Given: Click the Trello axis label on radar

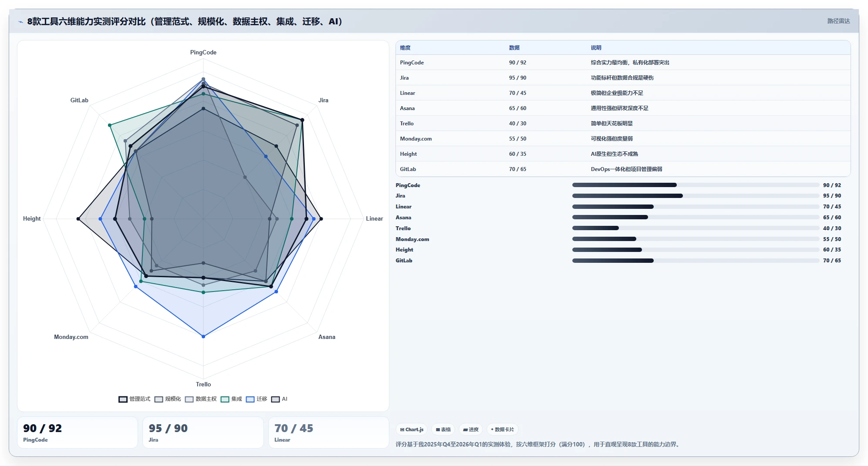Looking at the screenshot, I should (x=203, y=384).
